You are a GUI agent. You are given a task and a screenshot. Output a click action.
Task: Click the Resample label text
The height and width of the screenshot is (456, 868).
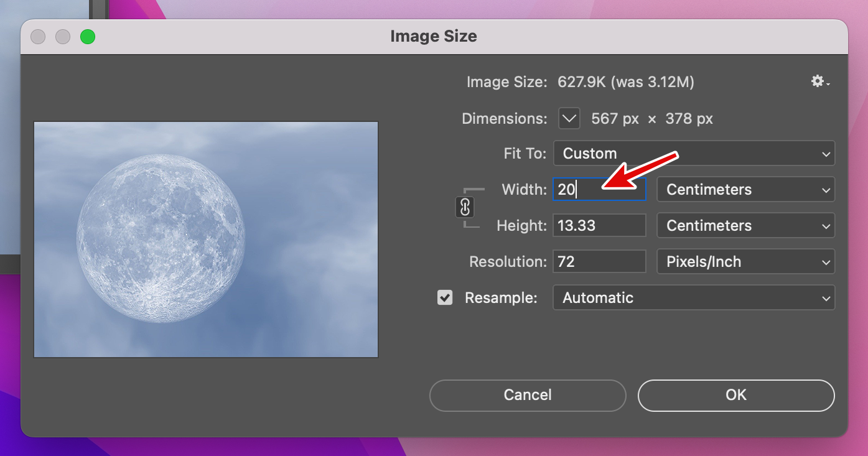[x=501, y=298]
